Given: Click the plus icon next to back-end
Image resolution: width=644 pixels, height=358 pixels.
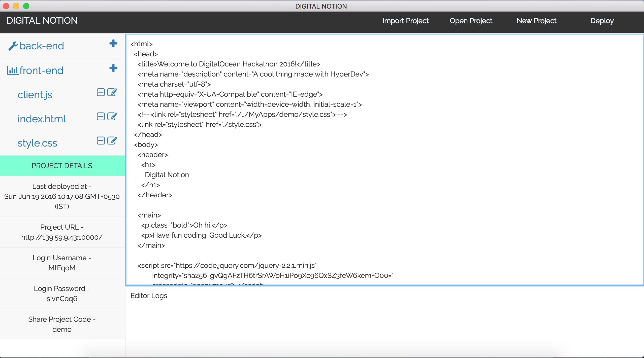Looking at the screenshot, I should point(113,44).
